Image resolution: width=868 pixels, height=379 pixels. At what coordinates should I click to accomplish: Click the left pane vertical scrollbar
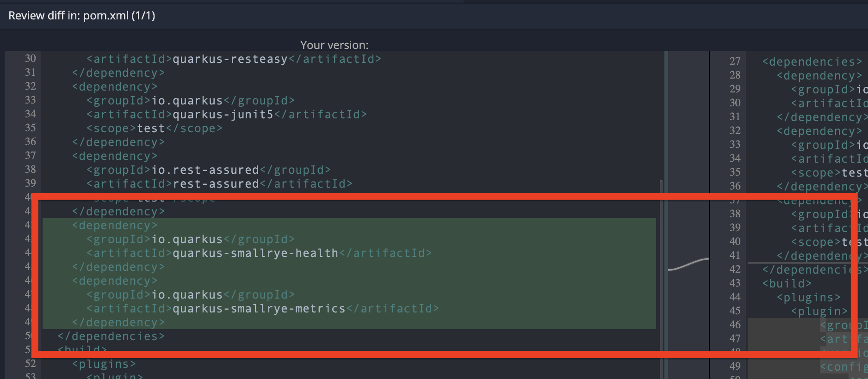[661, 277]
